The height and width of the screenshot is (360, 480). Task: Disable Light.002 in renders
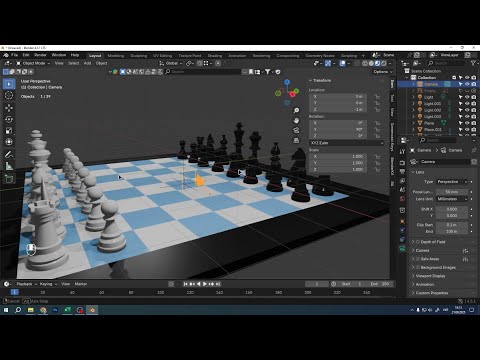(x=474, y=110)
